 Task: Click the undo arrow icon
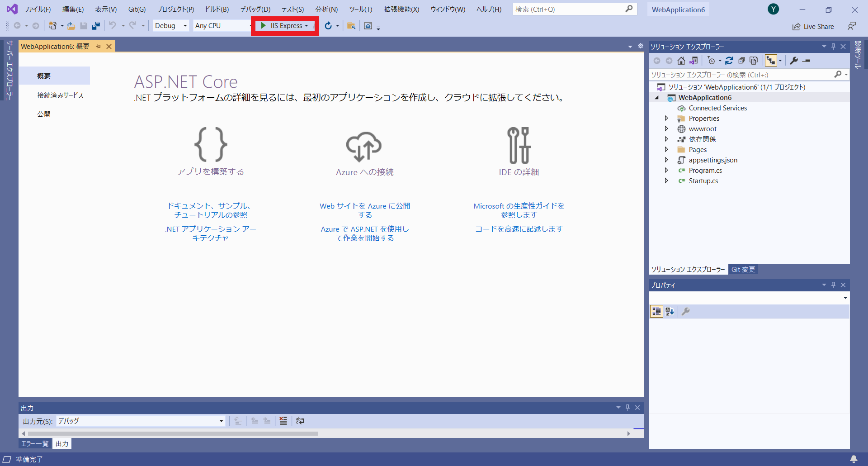[x=113, y=26]
